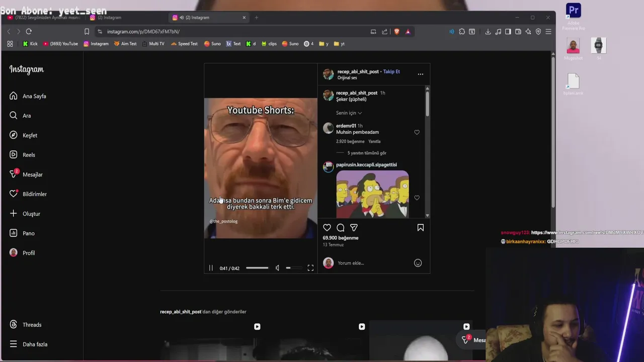
Task: Expand the Senin için comment filter
Action: tap(349, 113)
